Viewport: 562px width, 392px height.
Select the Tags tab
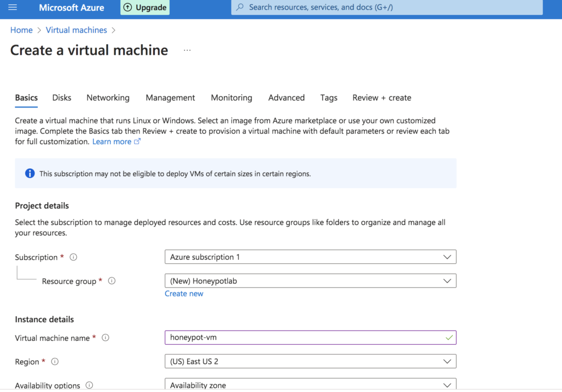329,98
